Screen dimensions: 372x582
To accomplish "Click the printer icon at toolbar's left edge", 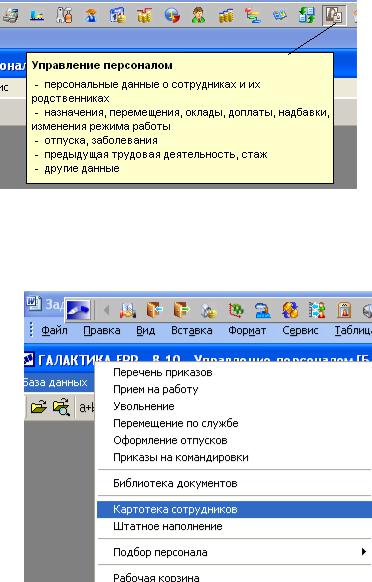I will [x=10, y=16].
